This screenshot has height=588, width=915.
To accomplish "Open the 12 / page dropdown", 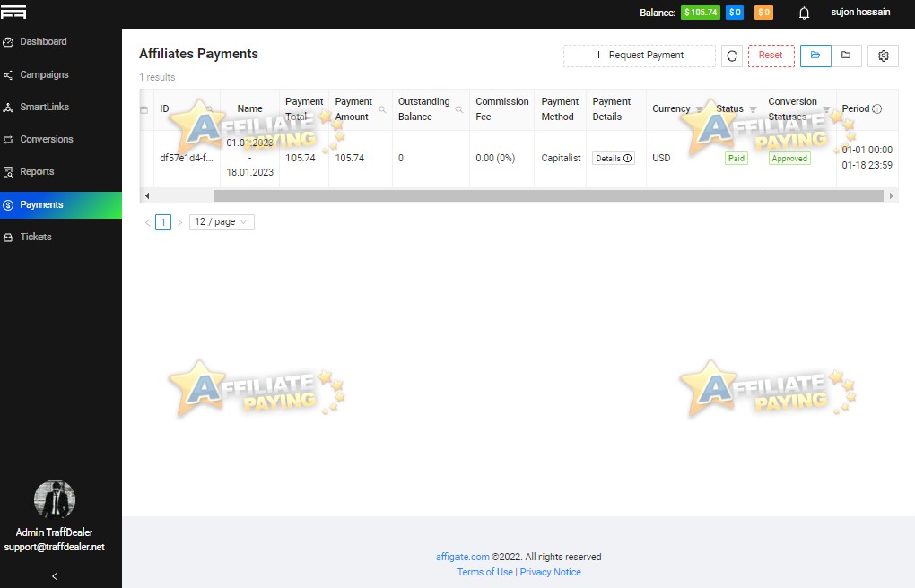I will tap(222, 221).
